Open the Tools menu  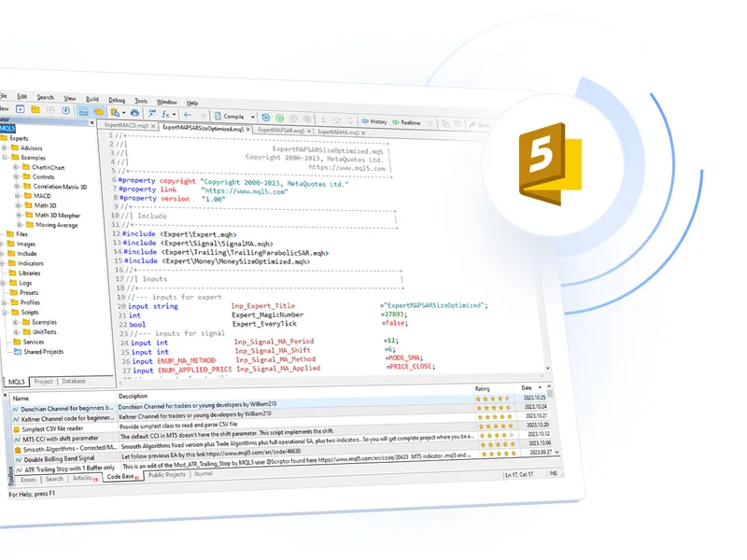[141, 101]
